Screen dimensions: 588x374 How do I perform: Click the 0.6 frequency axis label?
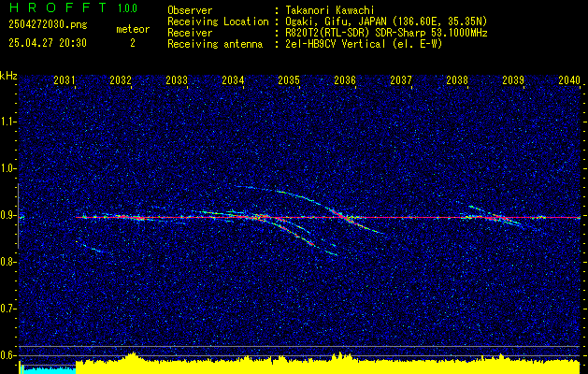click(x=7, y=355)
